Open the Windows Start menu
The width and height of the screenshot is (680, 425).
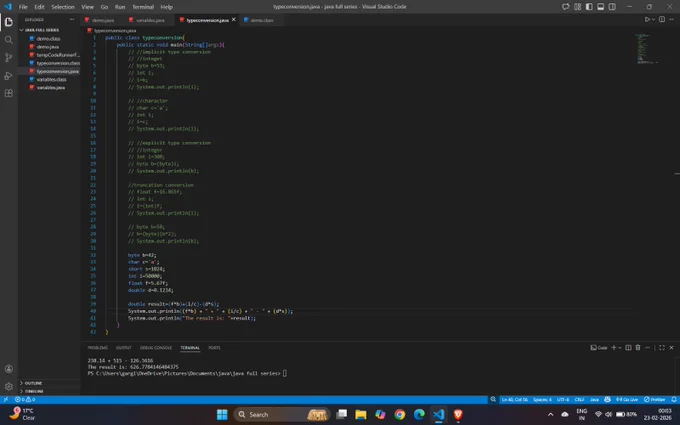pyautogui.click(x=222, y=415)
